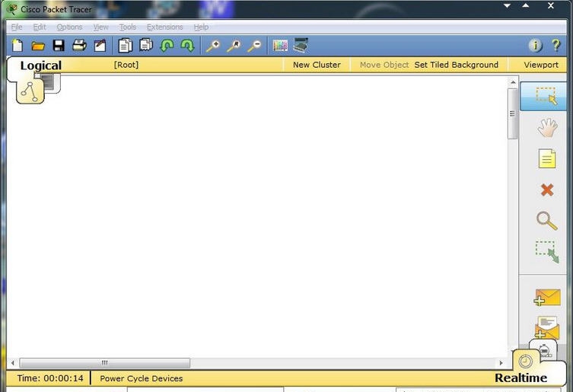This screenshot has height=392, width=573.
Task: Click the New file icon
Action: (18, 46)
